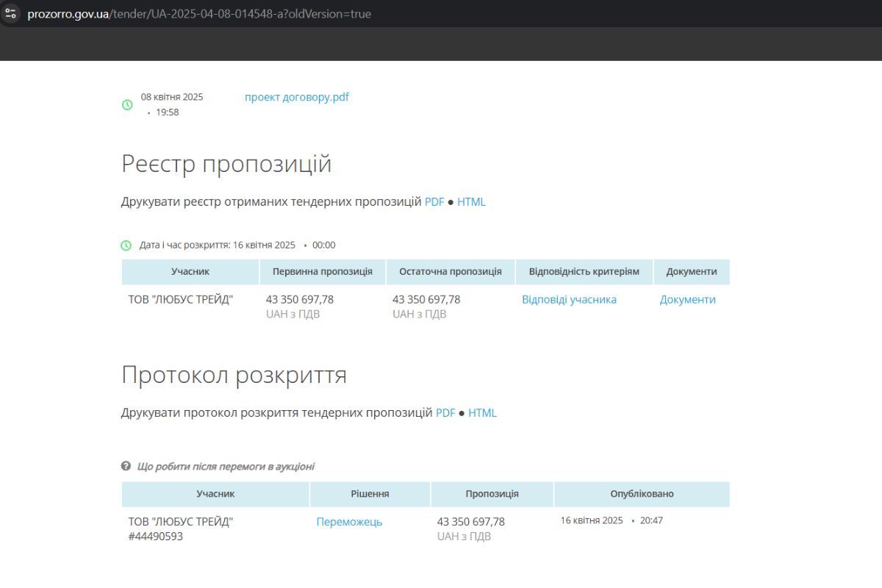Select the Учасник column header in registry table
This screenshot has height=588, width=882.
pyautogui.click(x=190, y=271)
